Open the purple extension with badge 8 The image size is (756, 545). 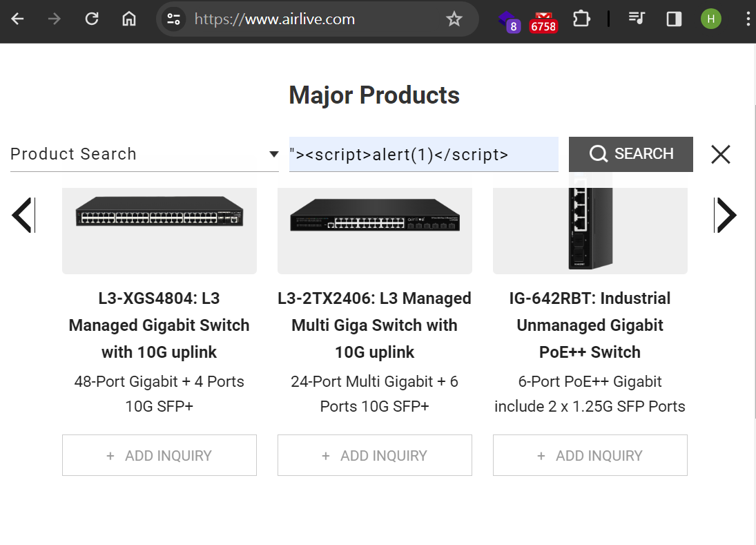pyautogui.click(x=509, y=21)
